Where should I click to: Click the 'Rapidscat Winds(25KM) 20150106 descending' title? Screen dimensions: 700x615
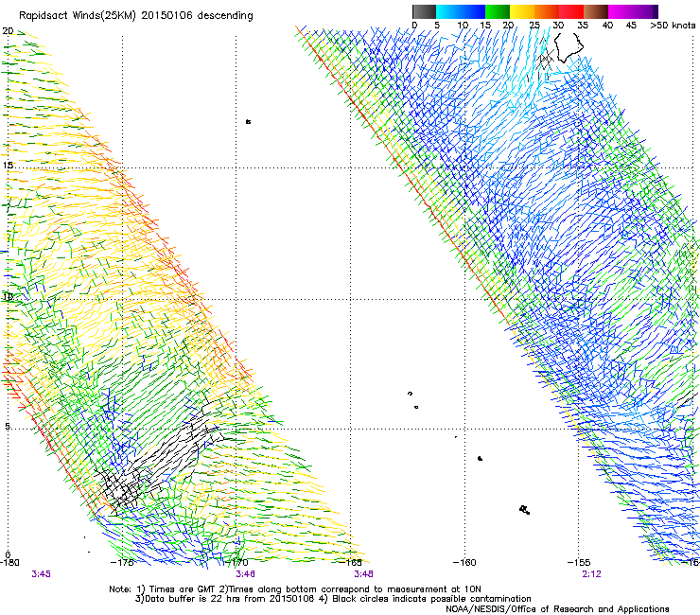click(135, 16)
